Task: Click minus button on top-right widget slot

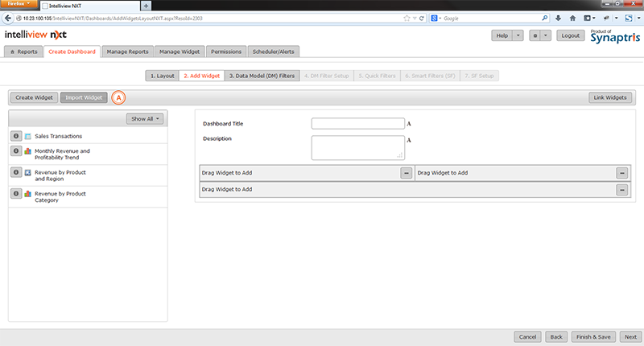Action: [x=621, y=173]
